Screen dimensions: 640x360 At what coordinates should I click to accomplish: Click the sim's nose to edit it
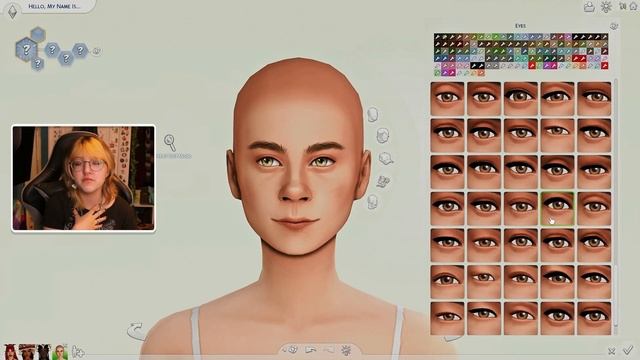295,187
